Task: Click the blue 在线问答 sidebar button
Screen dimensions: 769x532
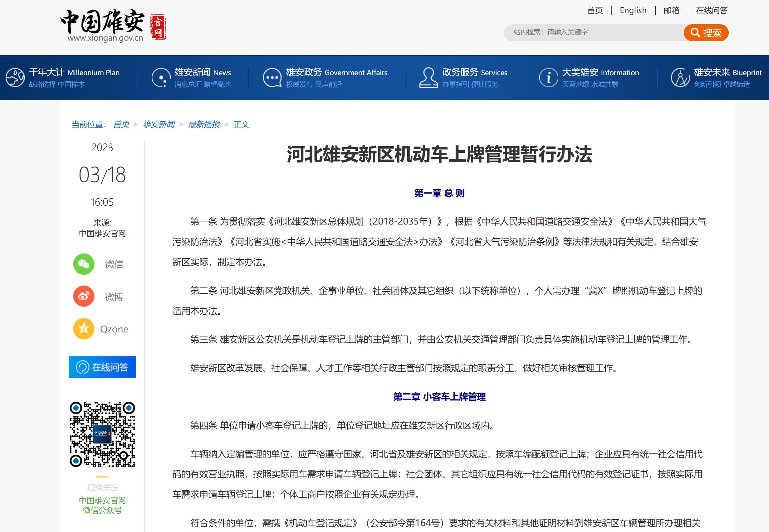Action: 102,367
